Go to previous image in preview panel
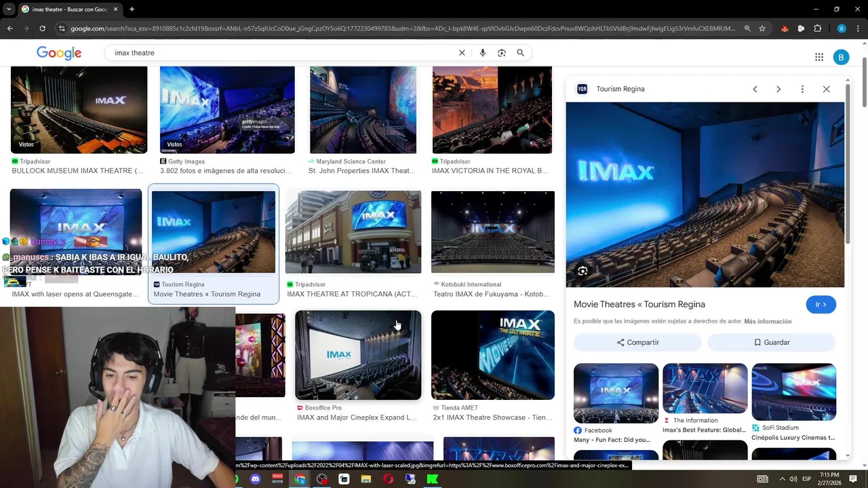The height and width of the screenshot is (488, 868). [x=755, y=89]
